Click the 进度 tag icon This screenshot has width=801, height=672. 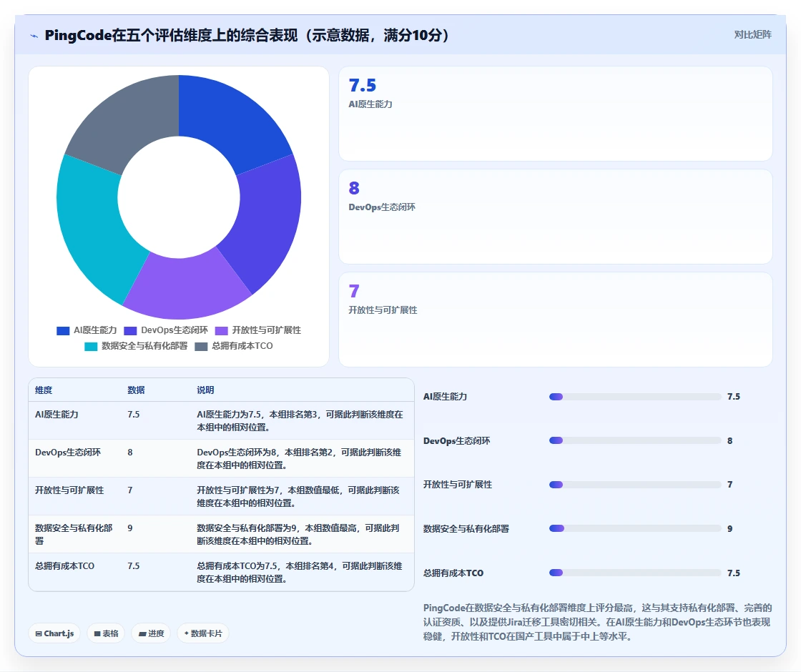tap(142, 633)
